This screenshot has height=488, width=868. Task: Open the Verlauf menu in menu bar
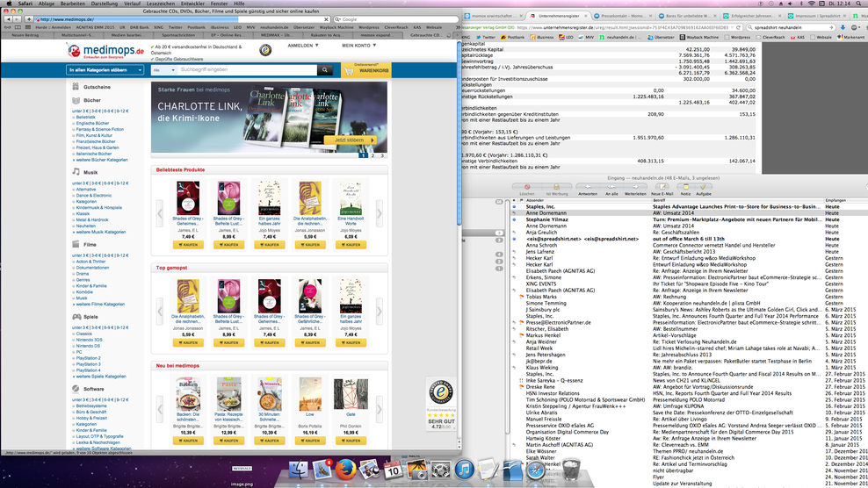click(132, 4)
